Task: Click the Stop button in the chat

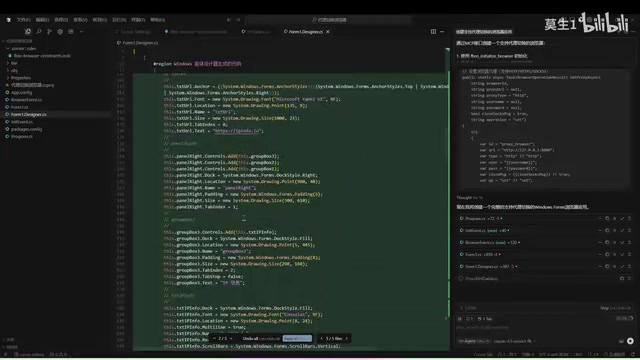Action: (x=615, y=308)
